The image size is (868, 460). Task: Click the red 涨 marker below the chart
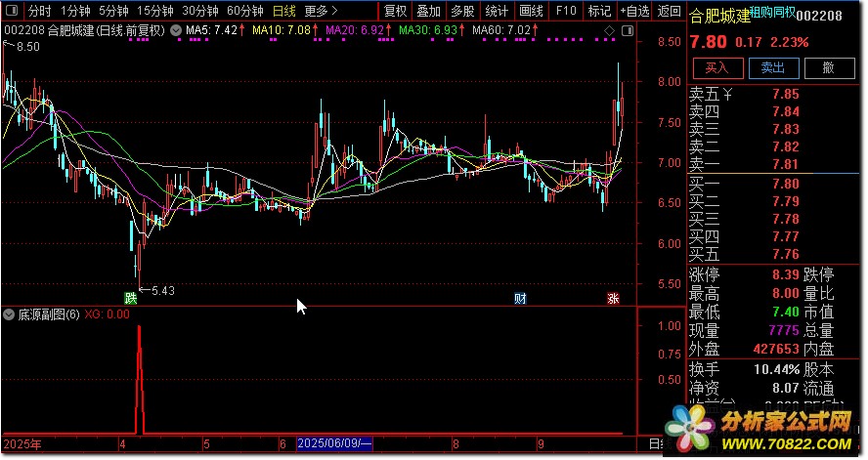613,297
